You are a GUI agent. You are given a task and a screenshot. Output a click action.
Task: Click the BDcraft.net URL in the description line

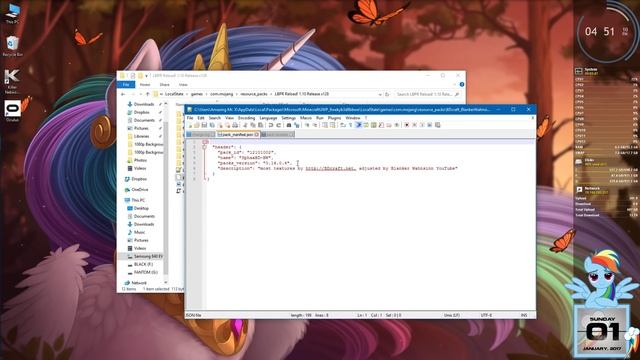[x=331, y=168]
